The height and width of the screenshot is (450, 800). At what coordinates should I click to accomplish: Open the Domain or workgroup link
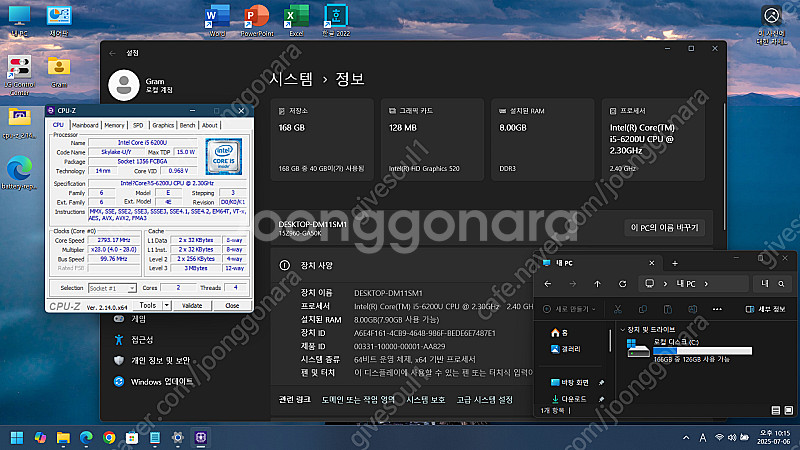[358, 400]
